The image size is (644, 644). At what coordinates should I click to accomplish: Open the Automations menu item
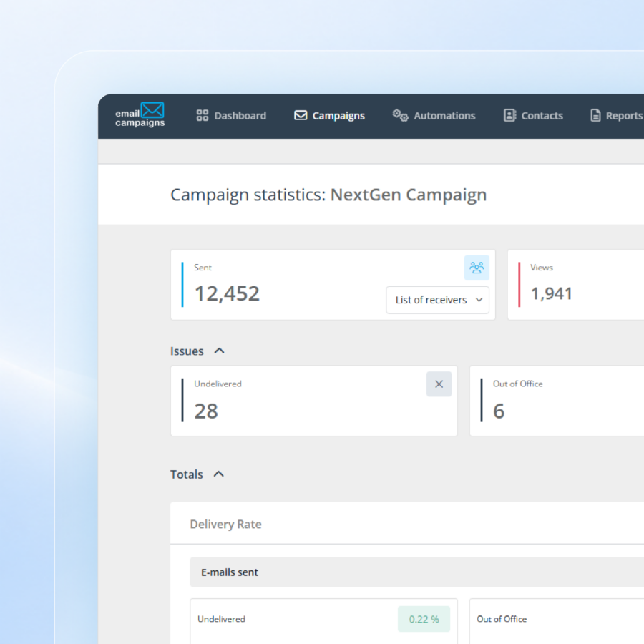[x=434, y=116]
